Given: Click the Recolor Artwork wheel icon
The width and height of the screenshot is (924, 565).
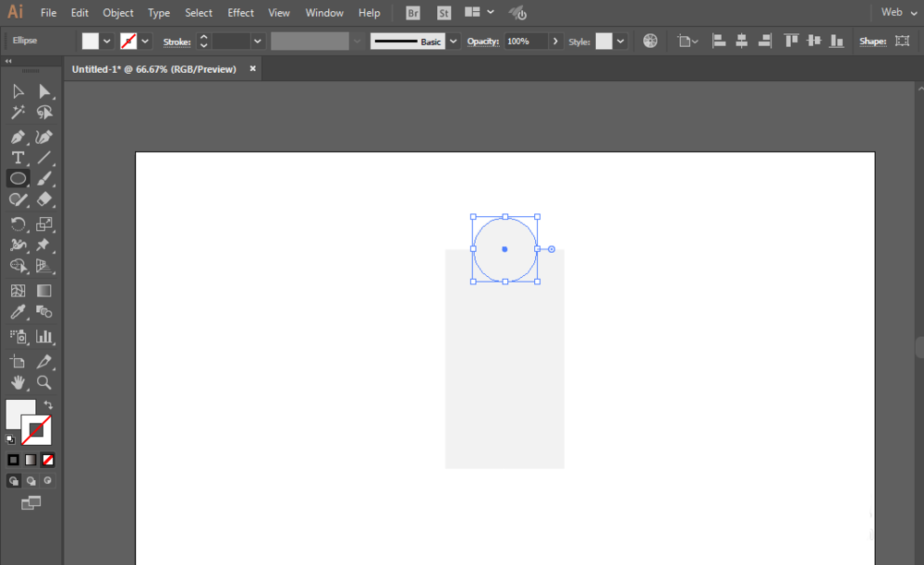Looking at the screenshot, I should click(x=650, y=42).
